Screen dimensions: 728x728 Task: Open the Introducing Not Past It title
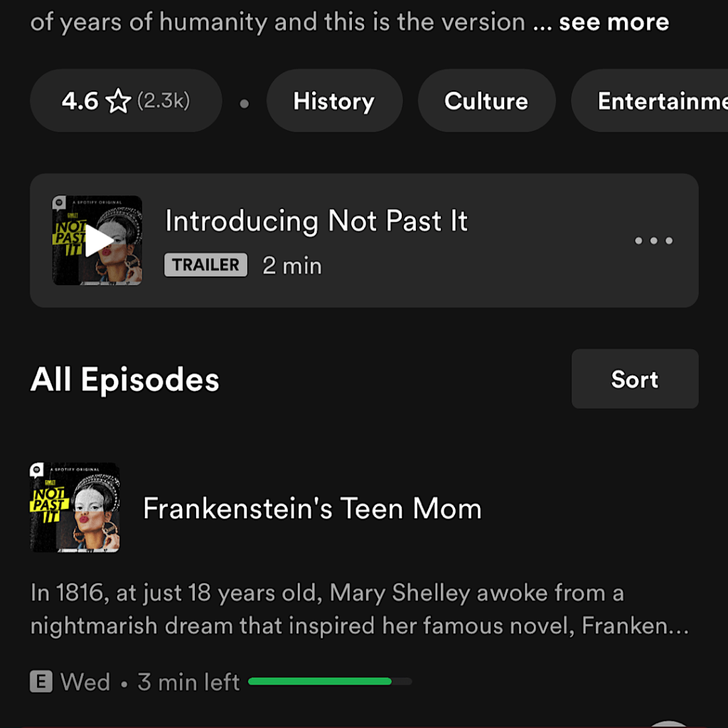tap(316, 221)
